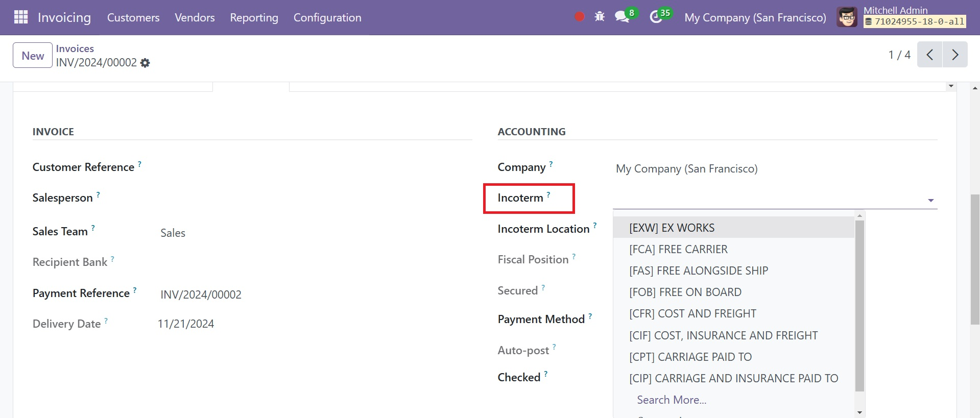
Task: Open the activities clock icon
Action: click(656, 17)
